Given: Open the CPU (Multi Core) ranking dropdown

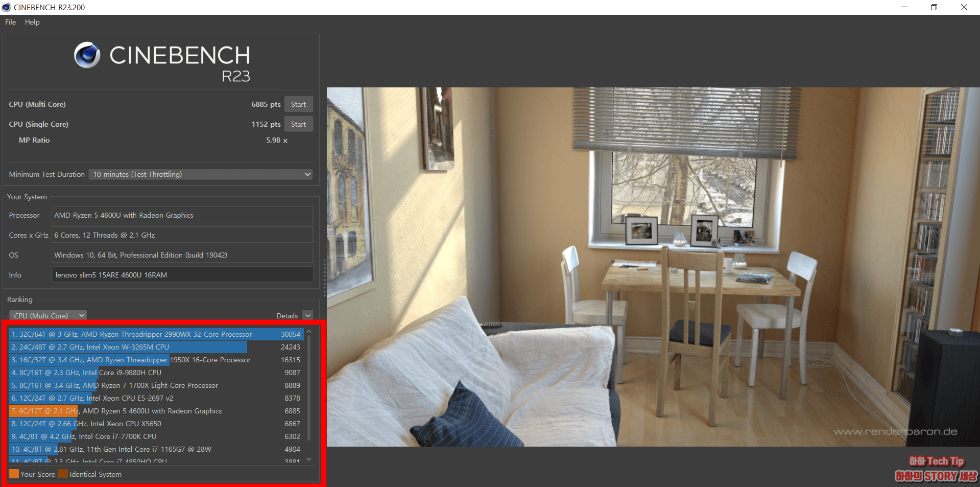Looking at the screenshot, I should tap(48, 316).
